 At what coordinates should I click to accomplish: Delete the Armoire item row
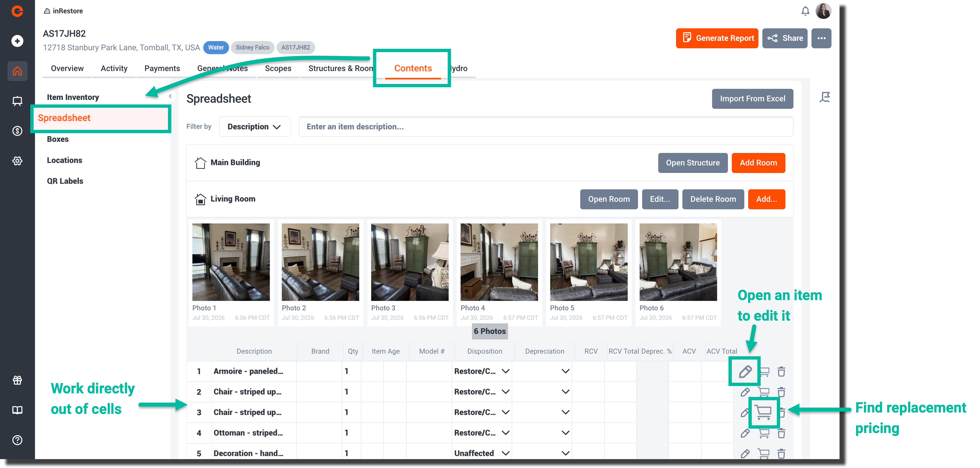(781, 371)
